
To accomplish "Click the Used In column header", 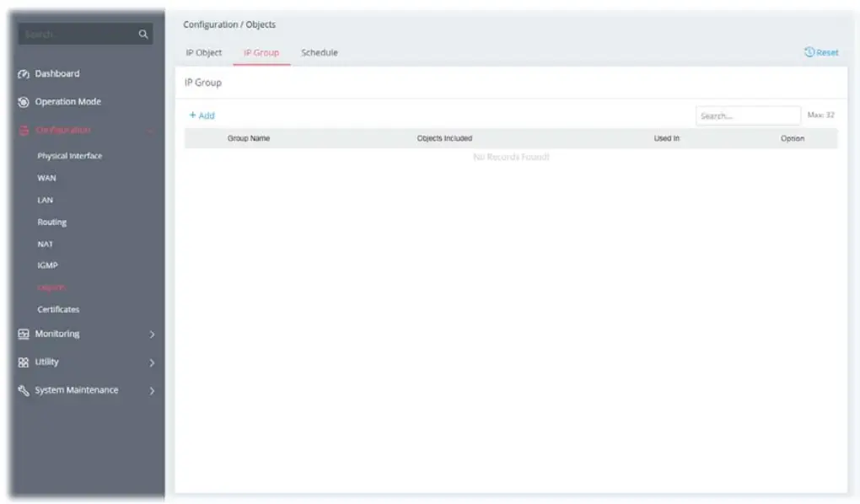I will (666, 138).
